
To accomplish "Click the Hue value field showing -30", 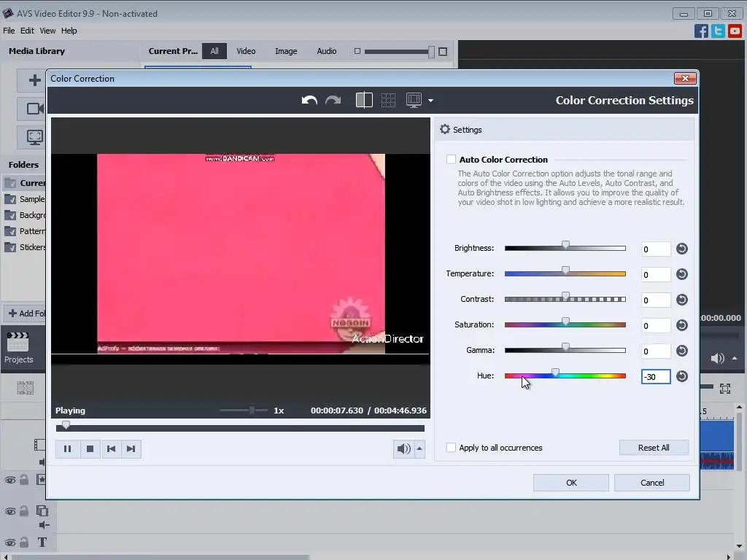I will pyautogui.click(x=656, y=377).
